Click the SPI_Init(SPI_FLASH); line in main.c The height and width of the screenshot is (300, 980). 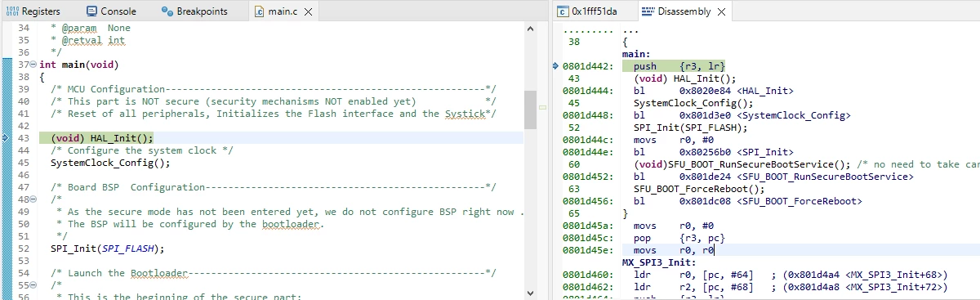pyautogui.click(x=107, y=249)
